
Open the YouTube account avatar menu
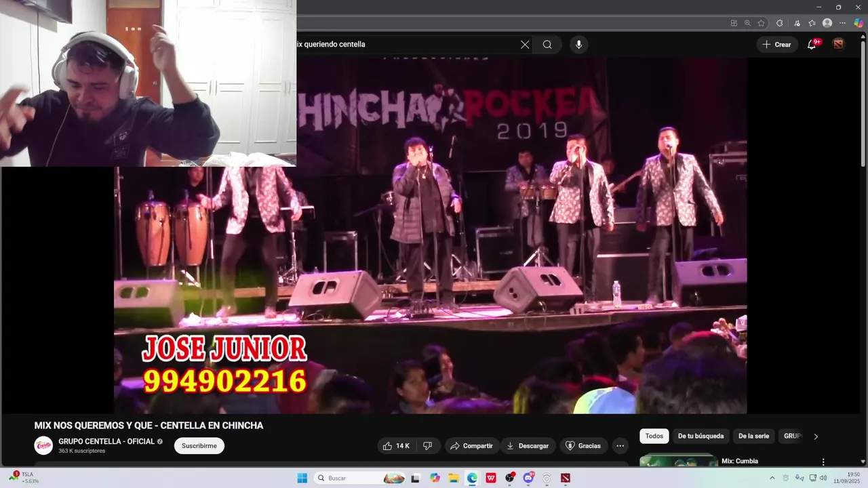[x=840, y=45]
